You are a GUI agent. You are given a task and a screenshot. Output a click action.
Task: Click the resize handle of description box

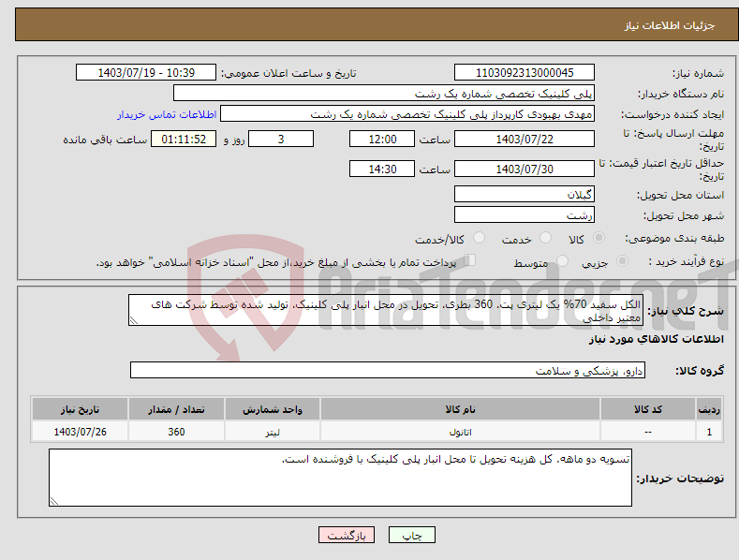(133, 321)
